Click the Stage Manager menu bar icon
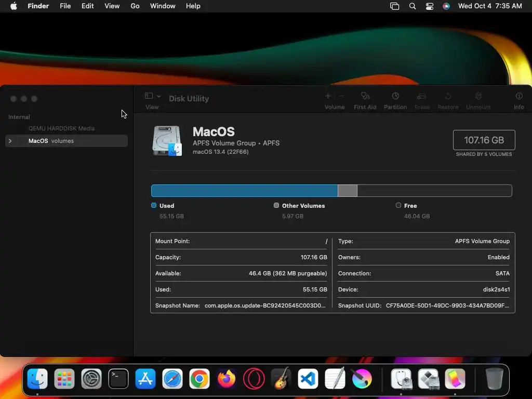Image resolution: width=532 pixels, height=399 pixels. [395, 6]
